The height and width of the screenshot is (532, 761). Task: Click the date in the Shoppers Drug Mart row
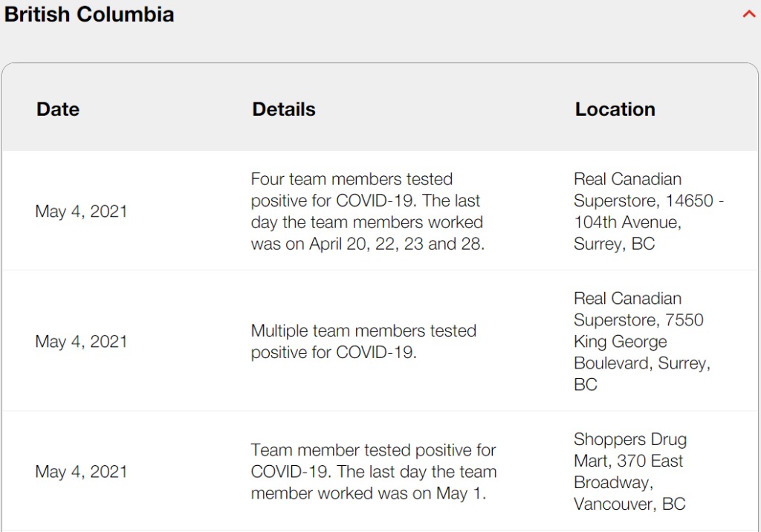tap(81, 471)
